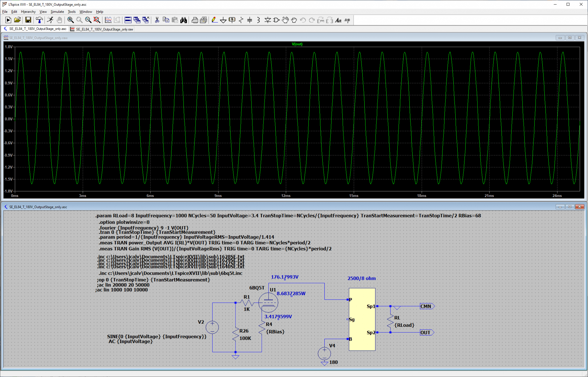The width and height of the screenshot is (588, 377).
Task: Place a ground symbol from the toolbar
Action: click(223, 20)
